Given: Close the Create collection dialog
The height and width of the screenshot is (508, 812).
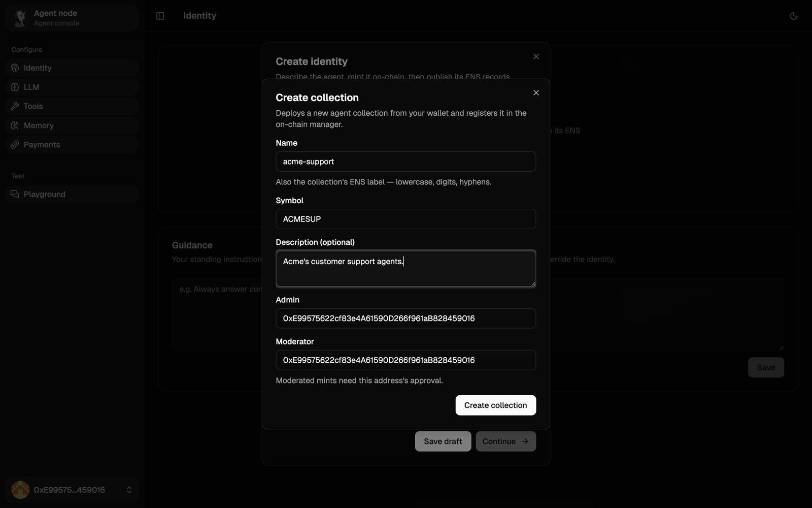Looking at the screenshot, I should tap(536, 92).
